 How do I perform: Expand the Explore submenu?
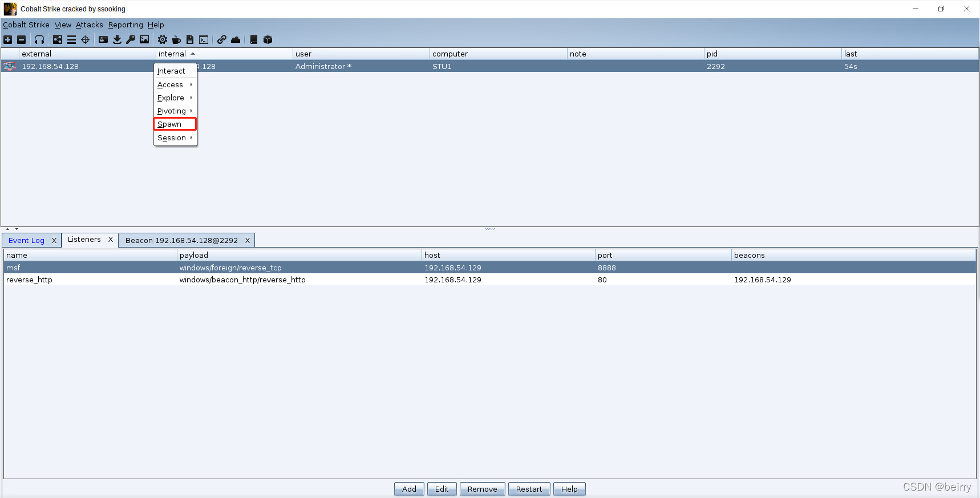click(x=175, y=98)
